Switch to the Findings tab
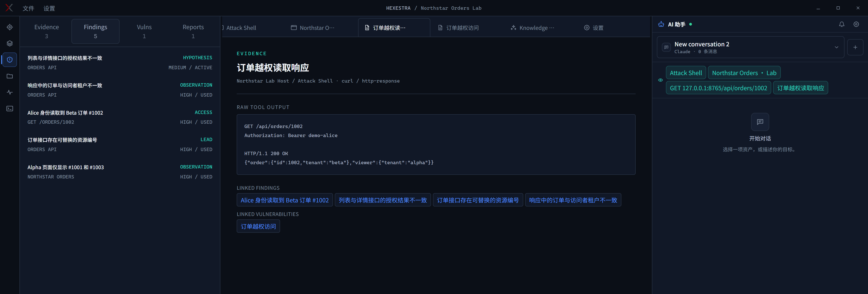Image resolution: width=868 pixels, height=294 pixels. (95, 31)
